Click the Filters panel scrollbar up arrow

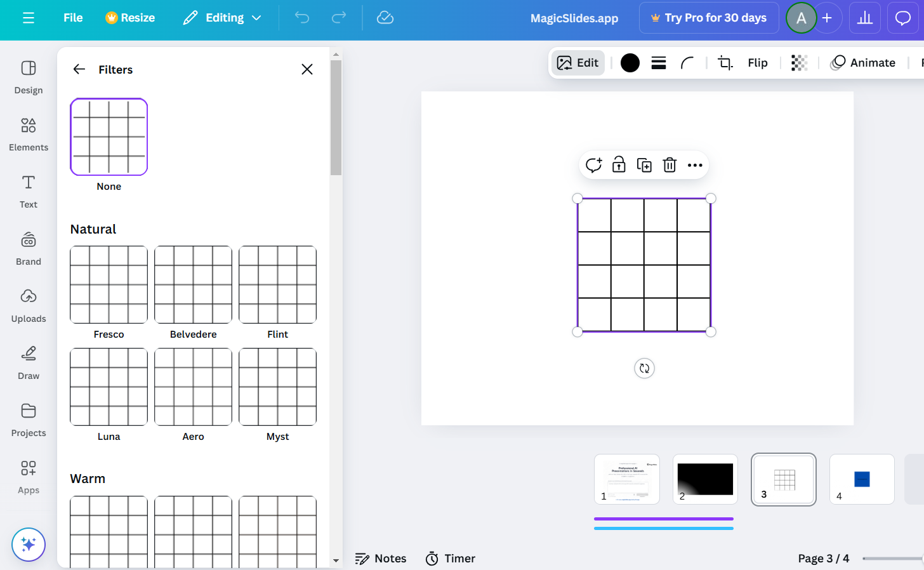[x=336, y=55]
